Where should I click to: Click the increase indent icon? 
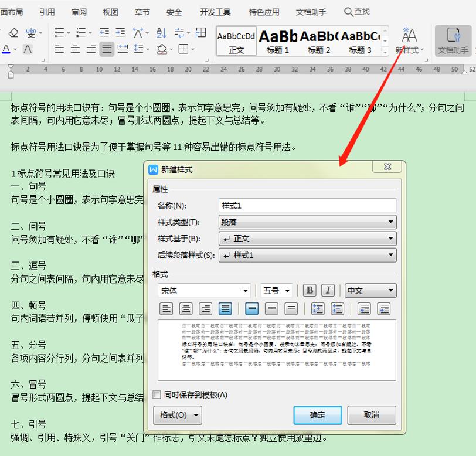point(119,32)
